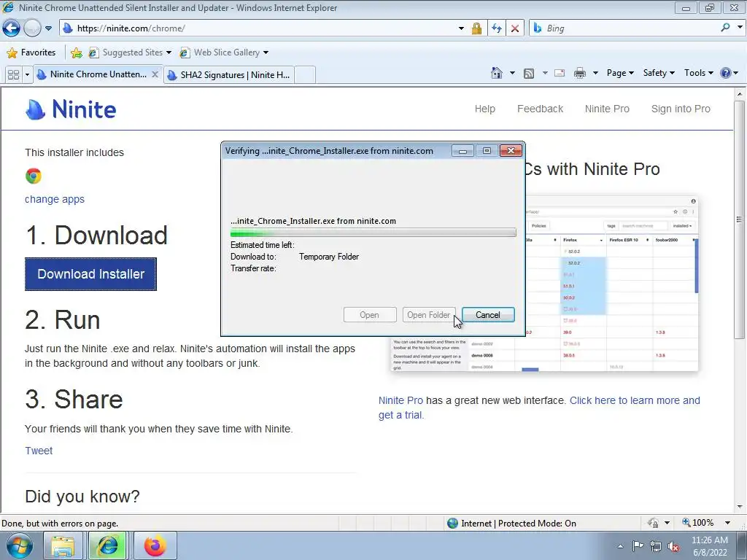Click the IE Forward navigation button
The width and height of the screenshot is (747, 560).
point(32,28)
